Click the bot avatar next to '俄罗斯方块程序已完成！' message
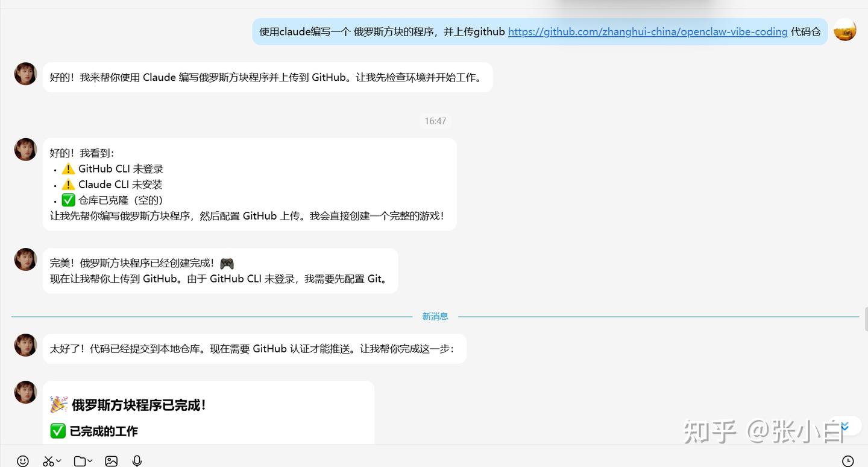The image size is (868, 467). point(26,392)
